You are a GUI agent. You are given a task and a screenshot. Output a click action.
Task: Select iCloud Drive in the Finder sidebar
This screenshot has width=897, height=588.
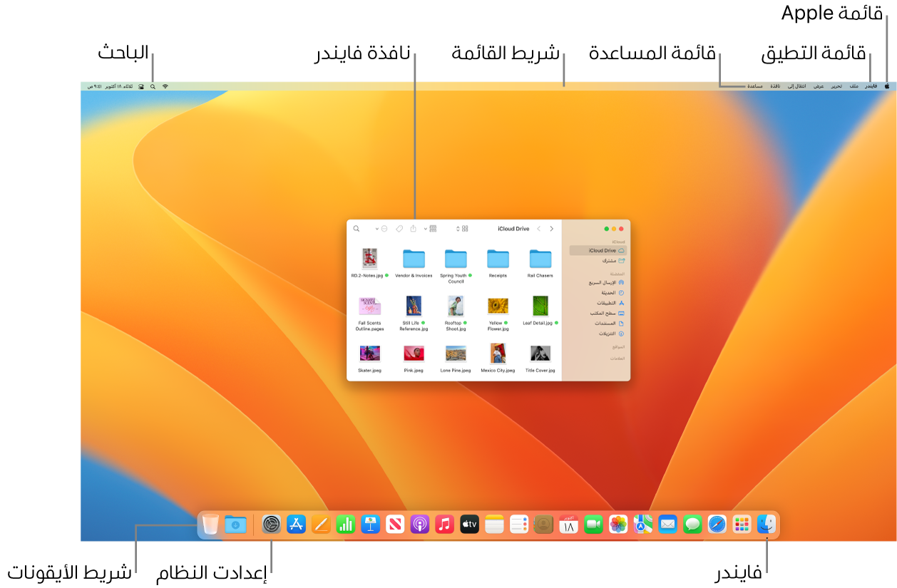pyautogui.click(x=605, y=250)
